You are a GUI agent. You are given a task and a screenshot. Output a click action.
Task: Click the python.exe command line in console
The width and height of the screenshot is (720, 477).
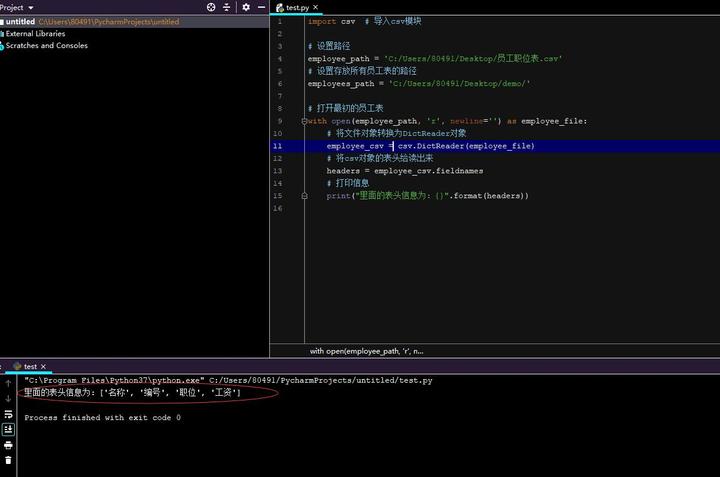click(x=228, y=380)
